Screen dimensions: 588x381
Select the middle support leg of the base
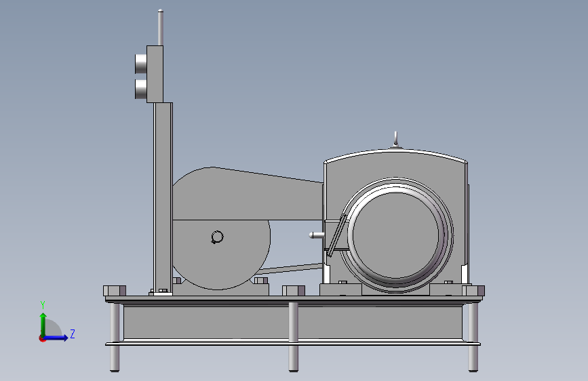coord(294,337)
